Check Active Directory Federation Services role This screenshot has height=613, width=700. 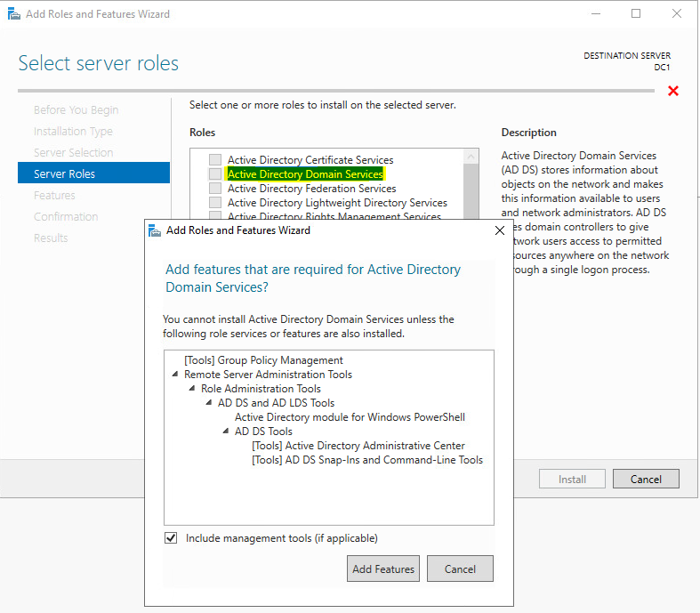(215, 189)
